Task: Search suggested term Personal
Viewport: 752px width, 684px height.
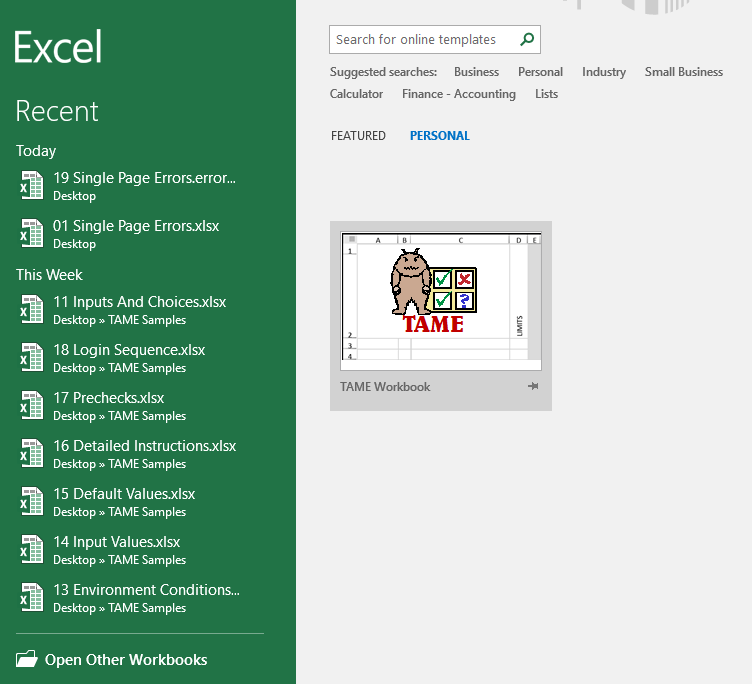Action: pos(540,72)
